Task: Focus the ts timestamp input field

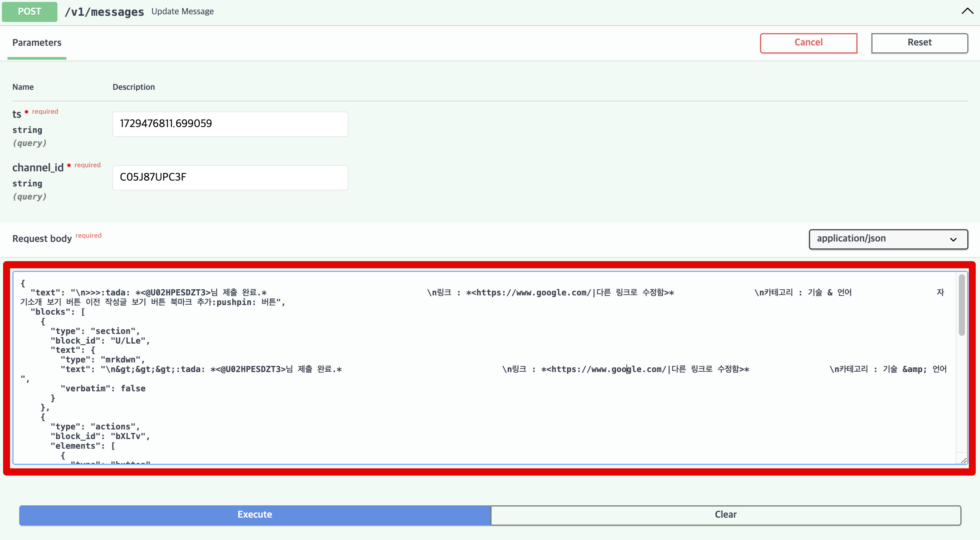Action: pyautogui.click(x=230, y=124)
